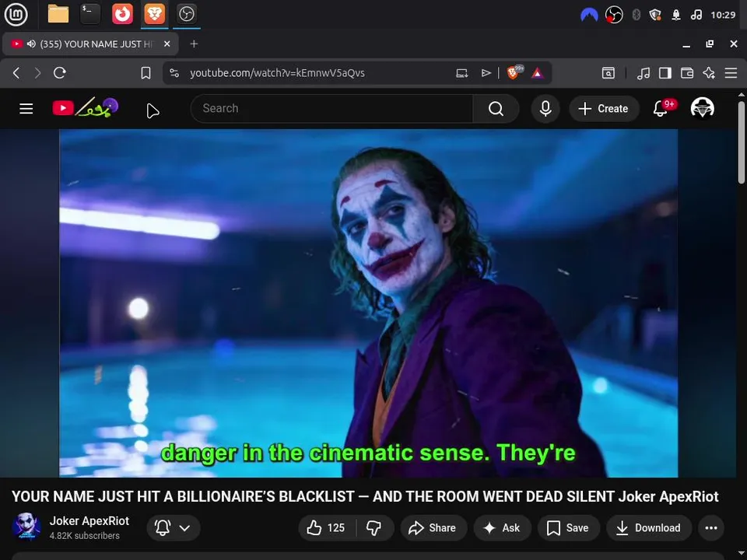Open more actions three-dot menu
The image size is (747, 560).
coord(710,527)
